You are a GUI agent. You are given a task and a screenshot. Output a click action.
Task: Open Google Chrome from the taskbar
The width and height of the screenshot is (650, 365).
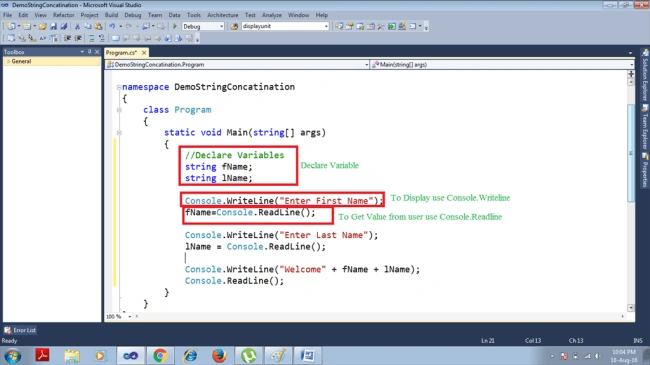tap(160, 356)
